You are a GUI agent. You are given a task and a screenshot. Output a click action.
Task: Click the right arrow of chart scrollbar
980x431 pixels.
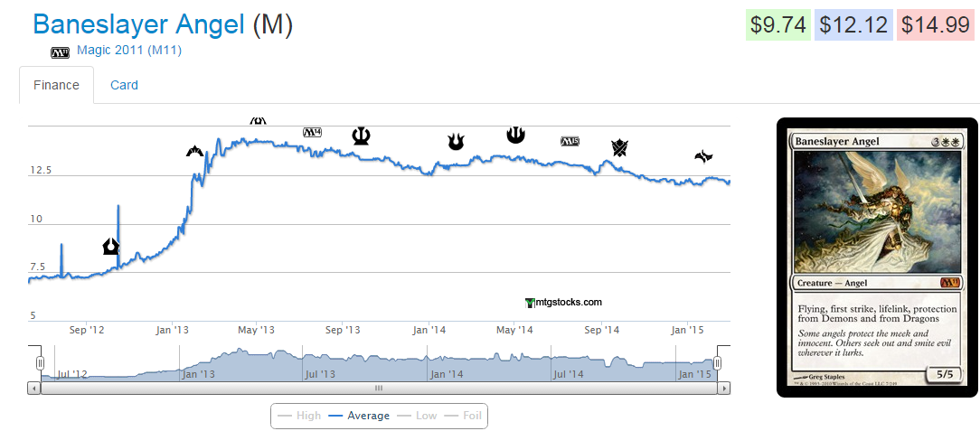click(x=723, y=389)
